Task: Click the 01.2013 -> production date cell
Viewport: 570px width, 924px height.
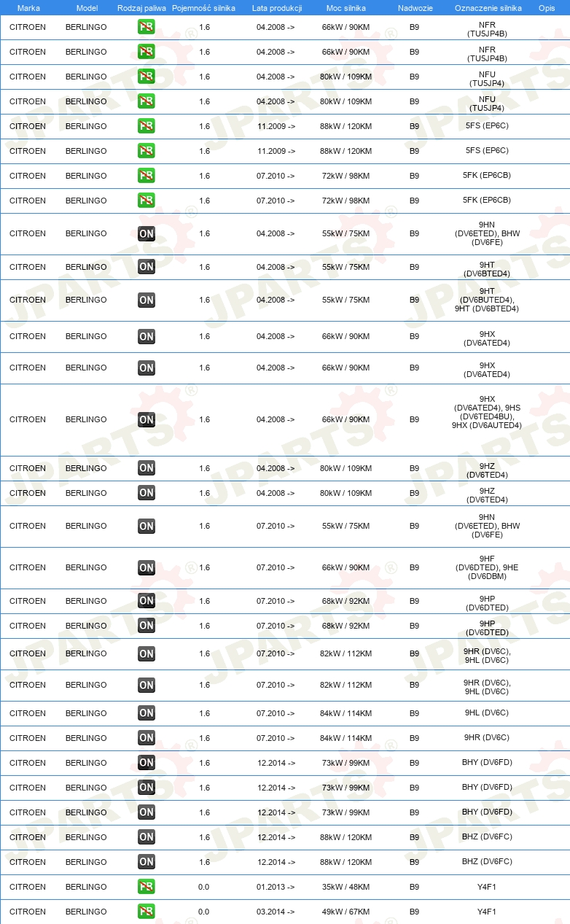Action: 276,887
